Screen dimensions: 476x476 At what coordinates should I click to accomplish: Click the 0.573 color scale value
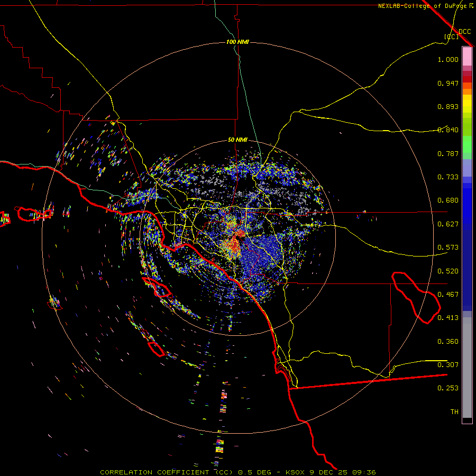448,248
